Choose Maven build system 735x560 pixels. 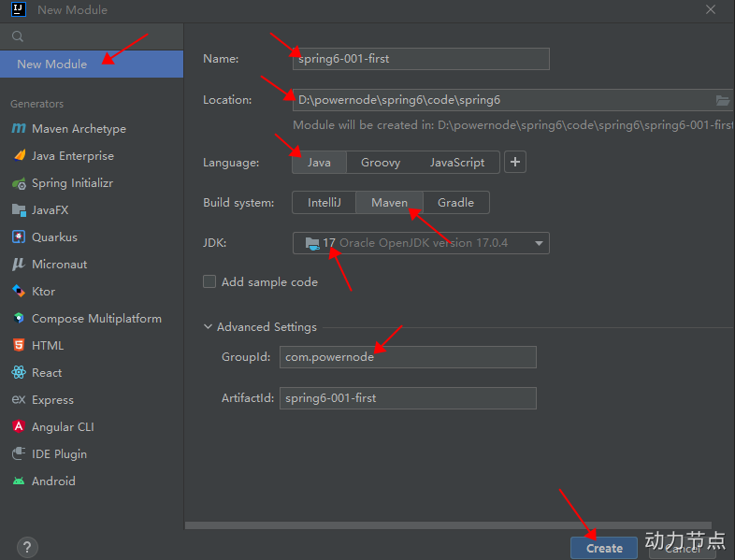pos(390,203)
